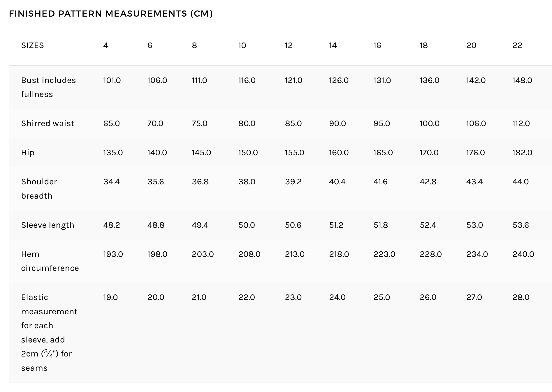Select the SIZES column header
The height and width of the screenshot is (392, 552).
(33, 45)
